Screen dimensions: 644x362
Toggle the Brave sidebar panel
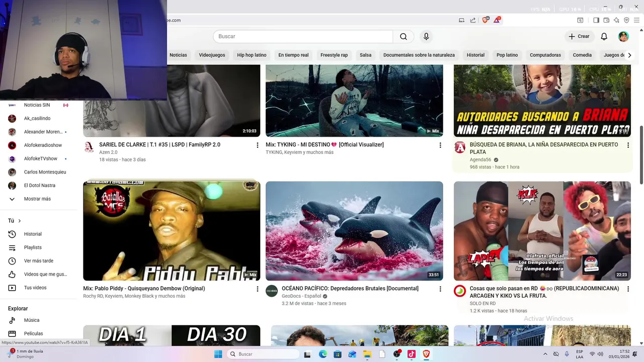click(596, 20)
